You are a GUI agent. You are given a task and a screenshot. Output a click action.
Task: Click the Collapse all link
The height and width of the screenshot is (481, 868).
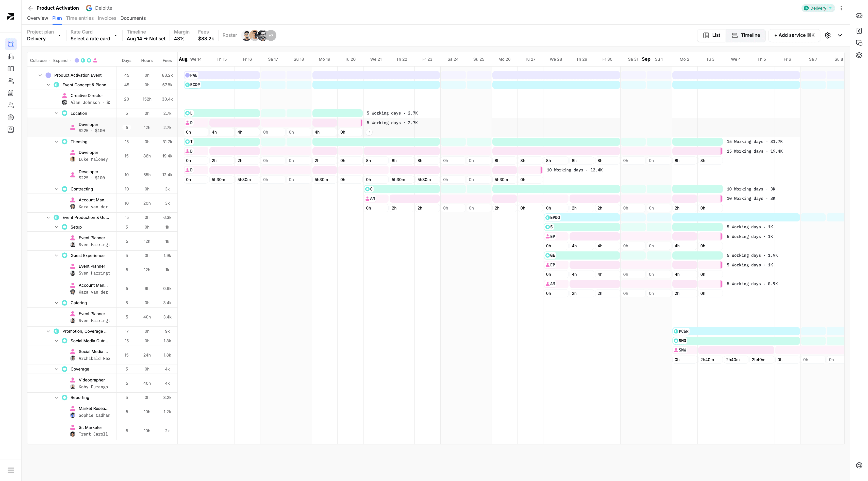coord(38,61)
